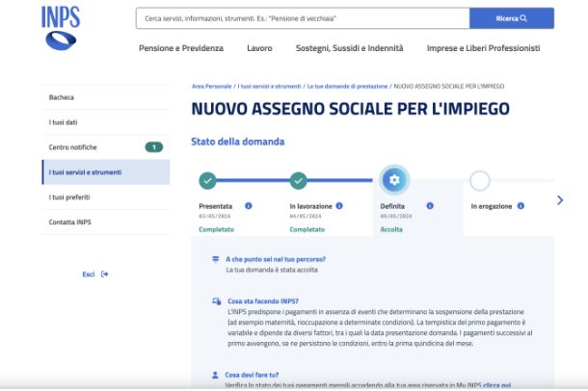This screenshot has width=588, height=391.
Task: Click 'La tua domanda è stata accolta' text
Action: [272, 270]
